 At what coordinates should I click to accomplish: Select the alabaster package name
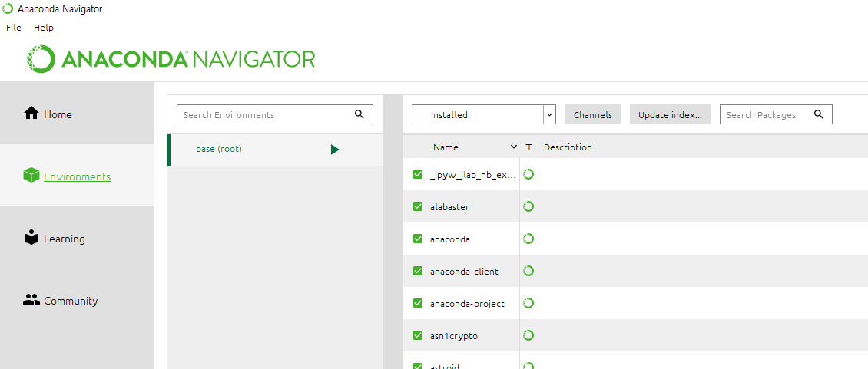click(449, 207)
